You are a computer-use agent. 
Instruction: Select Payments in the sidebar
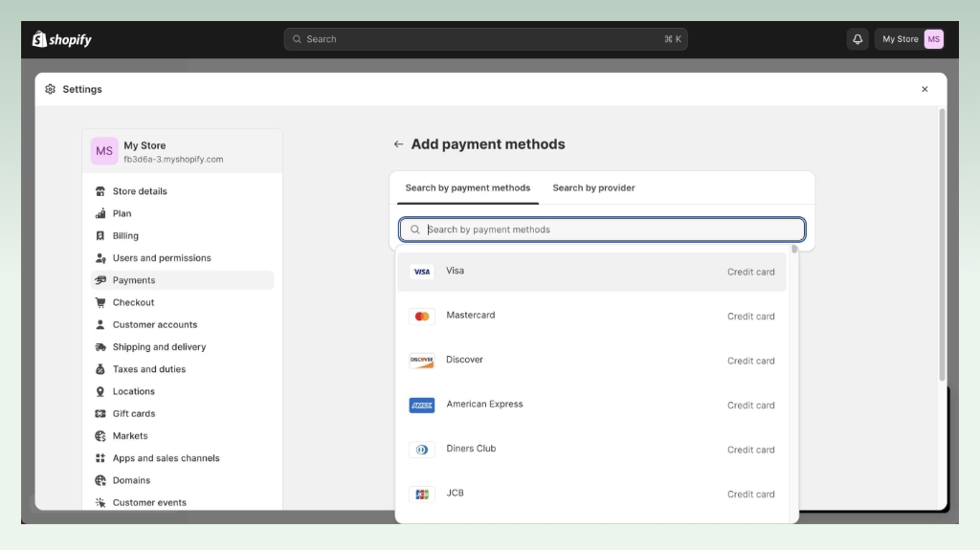pos(182,280)
